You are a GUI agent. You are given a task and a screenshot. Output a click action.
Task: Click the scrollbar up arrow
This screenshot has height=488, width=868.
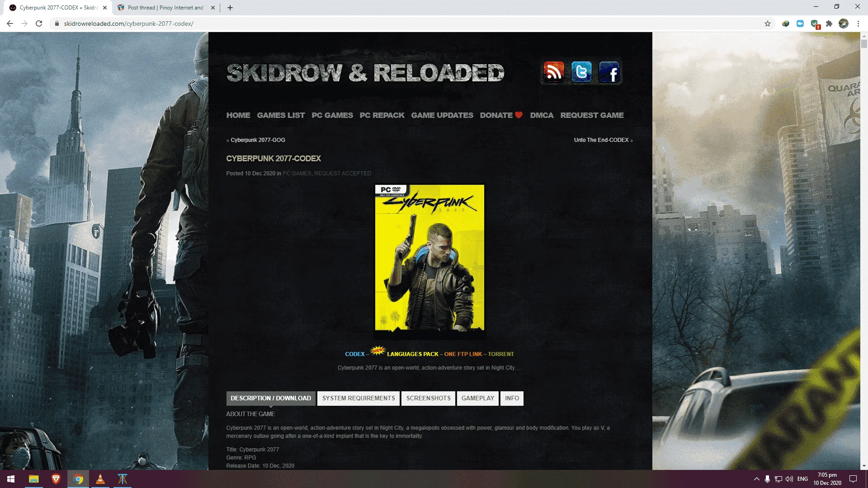click(864, 35)
